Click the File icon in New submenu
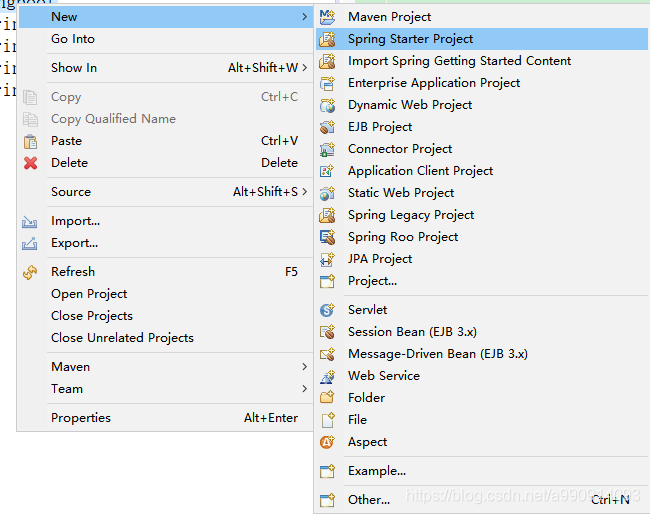Viewport: 650px width, 514px height. pos(328,420)
